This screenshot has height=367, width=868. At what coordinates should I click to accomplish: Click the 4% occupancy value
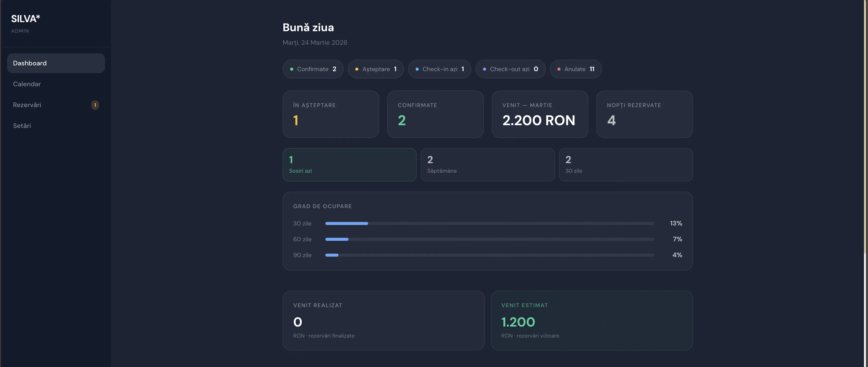pos(677,255)
